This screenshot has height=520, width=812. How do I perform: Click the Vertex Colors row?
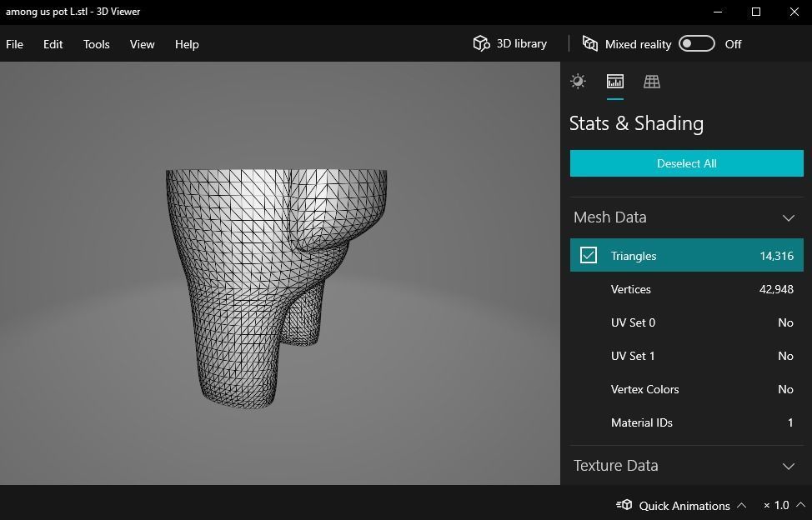pos(687,389)
